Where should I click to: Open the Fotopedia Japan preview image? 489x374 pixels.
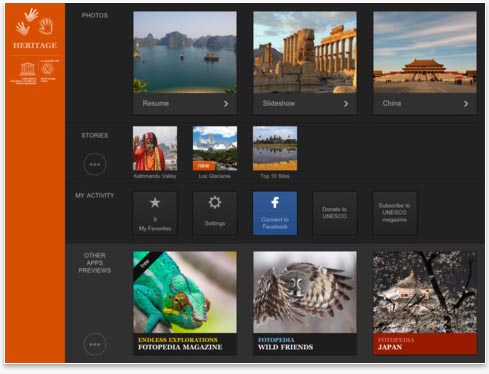[425, 292]
